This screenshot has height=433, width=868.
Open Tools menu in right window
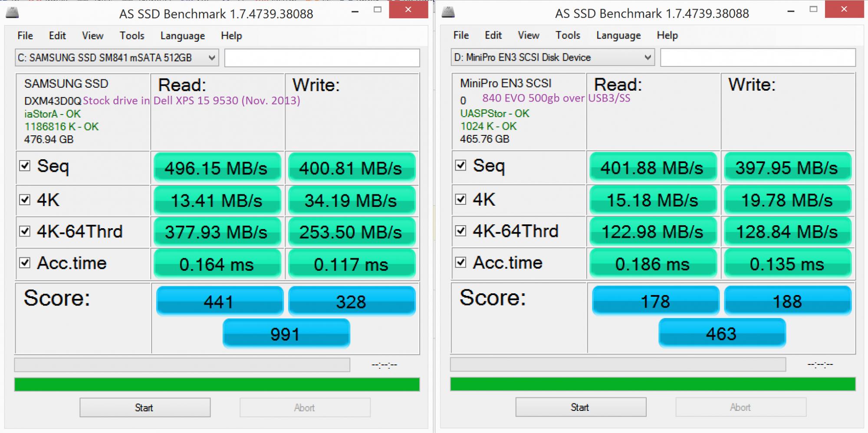click(568, 35)
